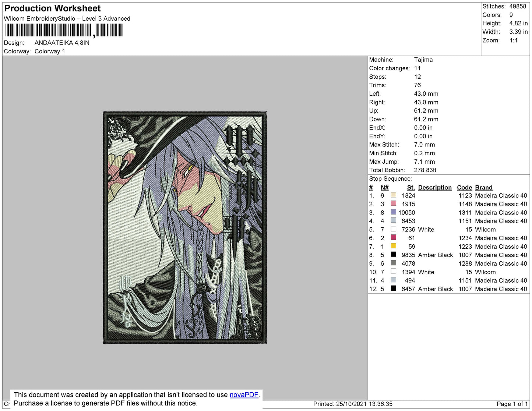This screenshot has width=532, height=411.
Task: Click the 'St.' column header
Action: (x=411, y=187)
